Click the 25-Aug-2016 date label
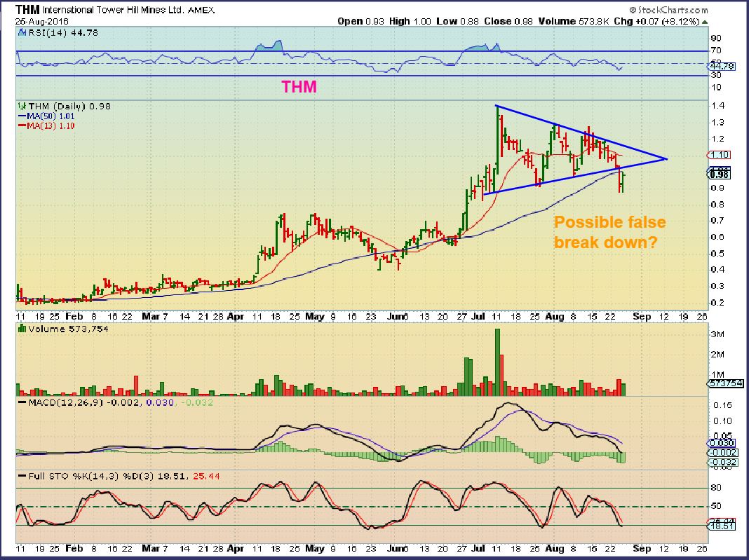749x560 pixels. [x=41, y=22]
